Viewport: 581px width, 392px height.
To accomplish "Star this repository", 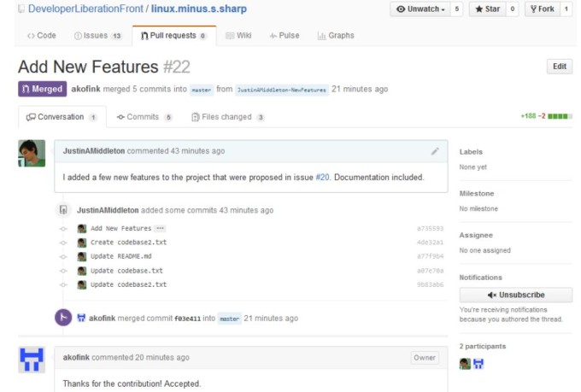I will (488, 9).
